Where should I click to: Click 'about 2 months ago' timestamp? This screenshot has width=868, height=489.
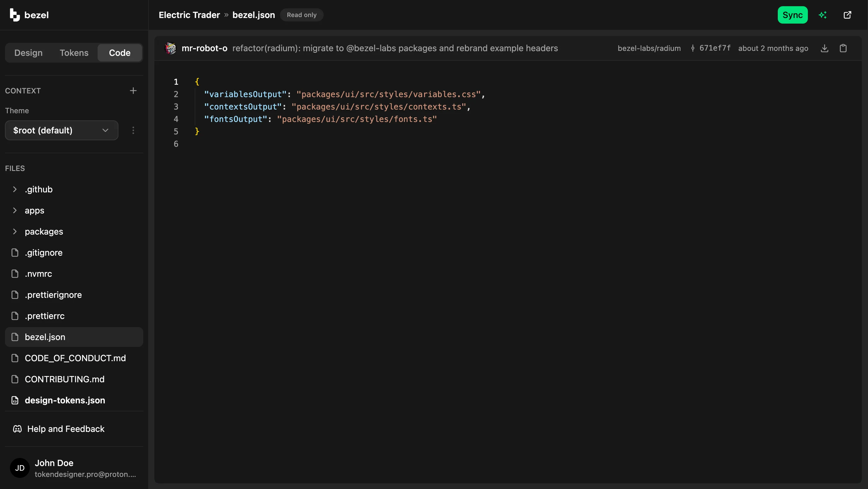pyautogui.click(x=773, y=48)
